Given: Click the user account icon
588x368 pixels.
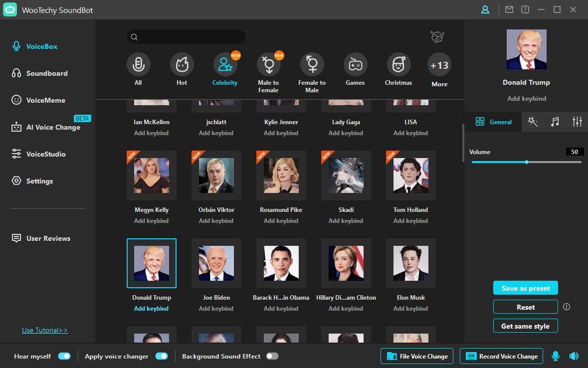Looking at the screenshot, I should click(485, 9).
